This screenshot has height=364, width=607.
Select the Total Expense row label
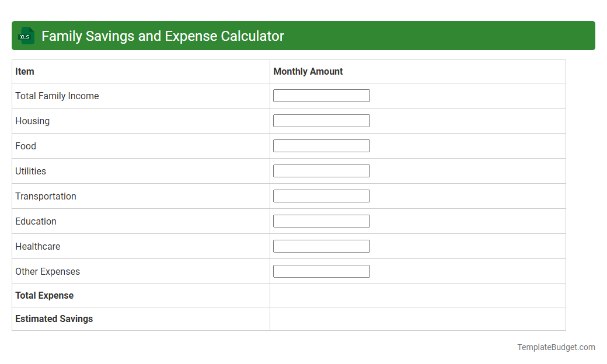point(44,295)
